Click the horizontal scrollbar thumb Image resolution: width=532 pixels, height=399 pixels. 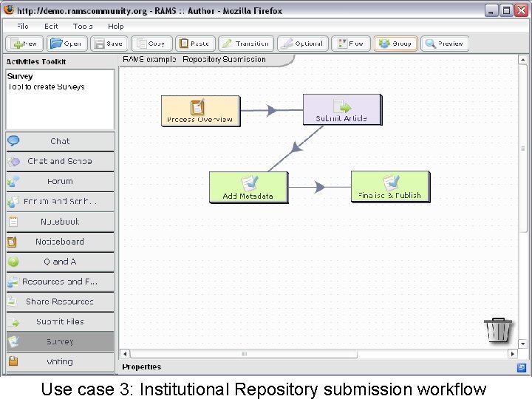coord(244,354)
